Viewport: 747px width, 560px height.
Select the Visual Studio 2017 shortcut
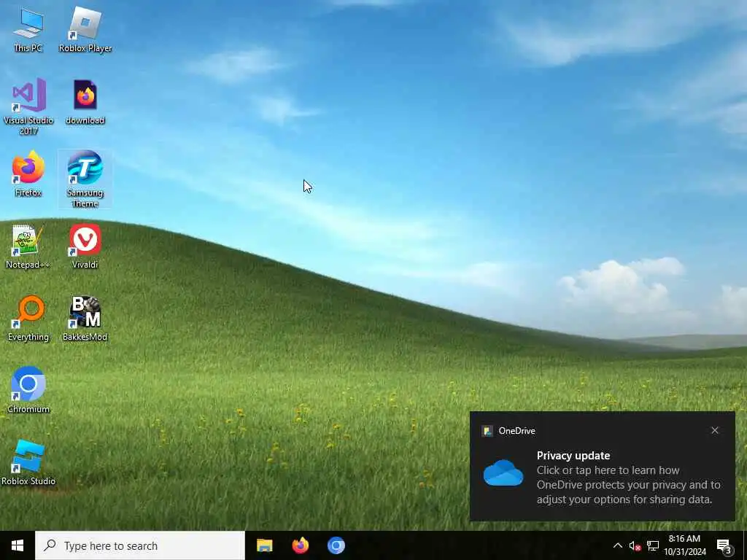pos(28,107)
